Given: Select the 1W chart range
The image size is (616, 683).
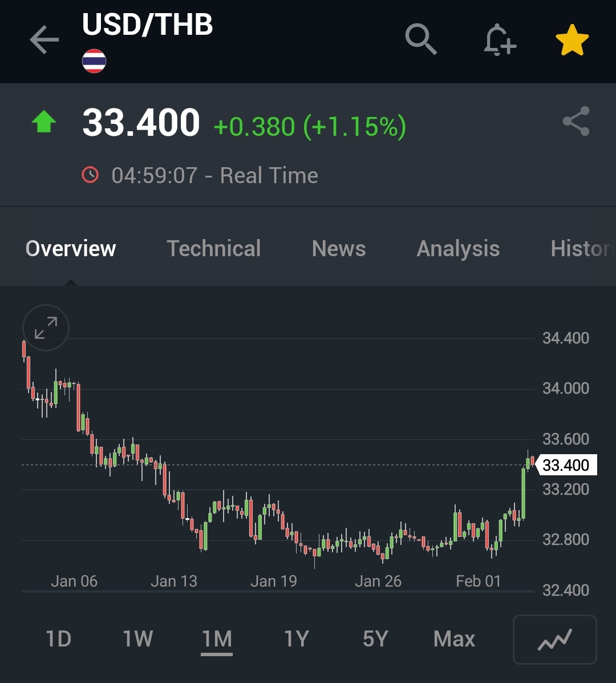Looking at the screenshot, I should [x=137, y=639].
